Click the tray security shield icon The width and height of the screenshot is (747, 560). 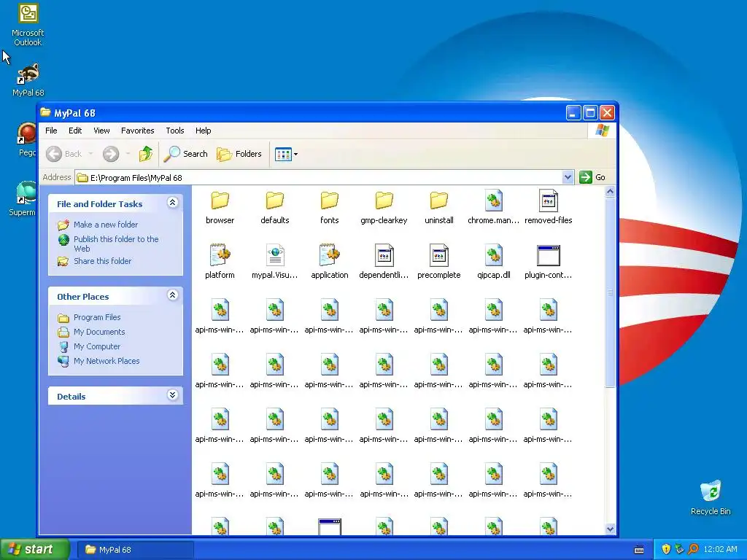(x=666, y=550)
